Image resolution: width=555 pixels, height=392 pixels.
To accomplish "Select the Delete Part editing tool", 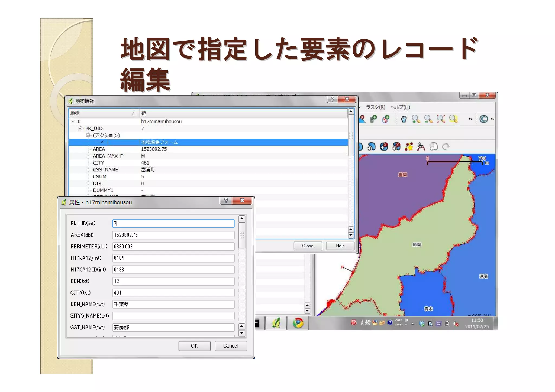I will (x=396, y=147).
